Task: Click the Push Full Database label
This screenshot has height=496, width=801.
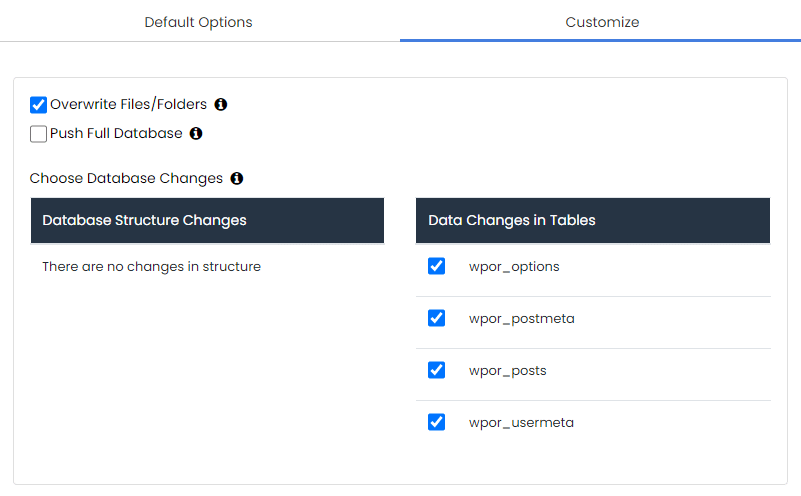Action: click(x=116, y=133)
